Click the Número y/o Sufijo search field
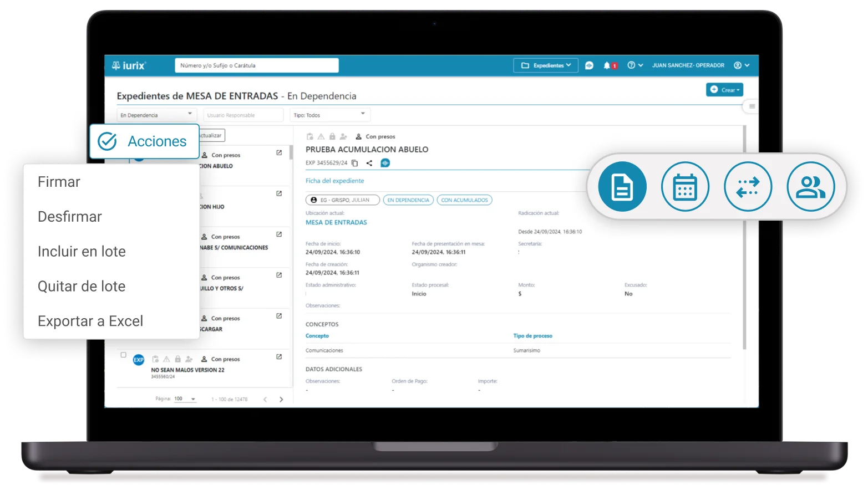Viewport: 868px width, 485px height. (x=256, y=65)
